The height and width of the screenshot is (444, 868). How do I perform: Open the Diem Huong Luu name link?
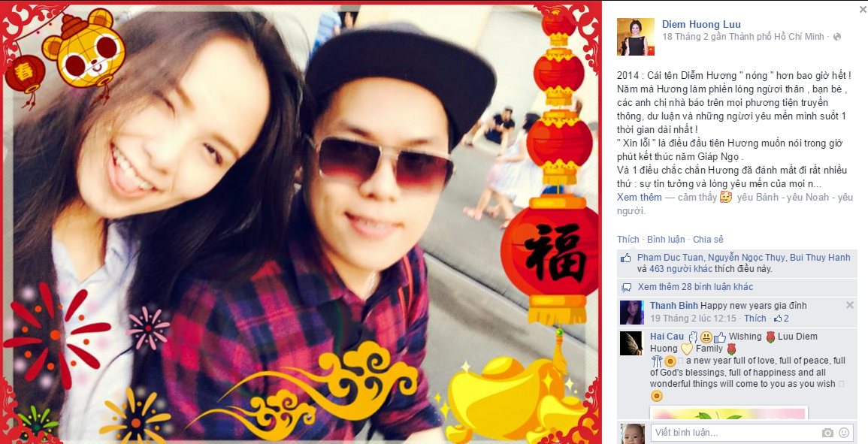[x=701, y=24]
